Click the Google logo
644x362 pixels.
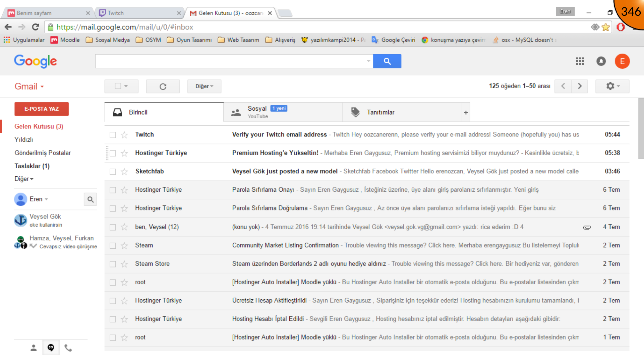tap(36, 61)
